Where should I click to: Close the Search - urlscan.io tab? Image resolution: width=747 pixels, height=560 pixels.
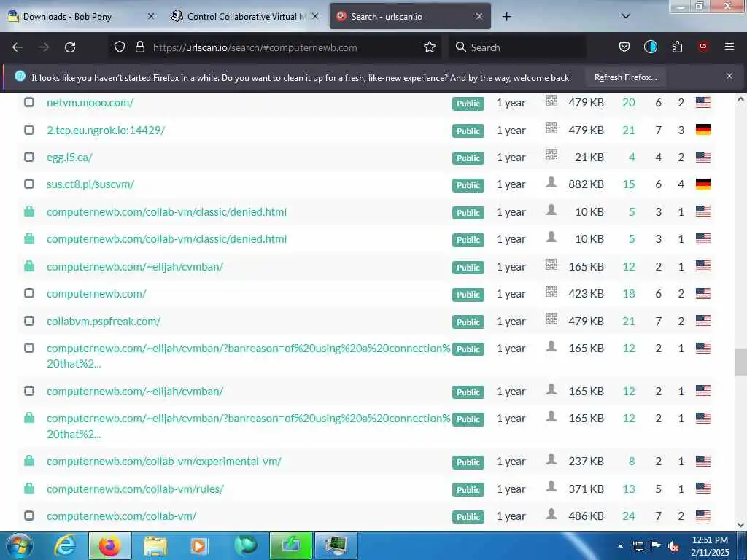(479, 16)
